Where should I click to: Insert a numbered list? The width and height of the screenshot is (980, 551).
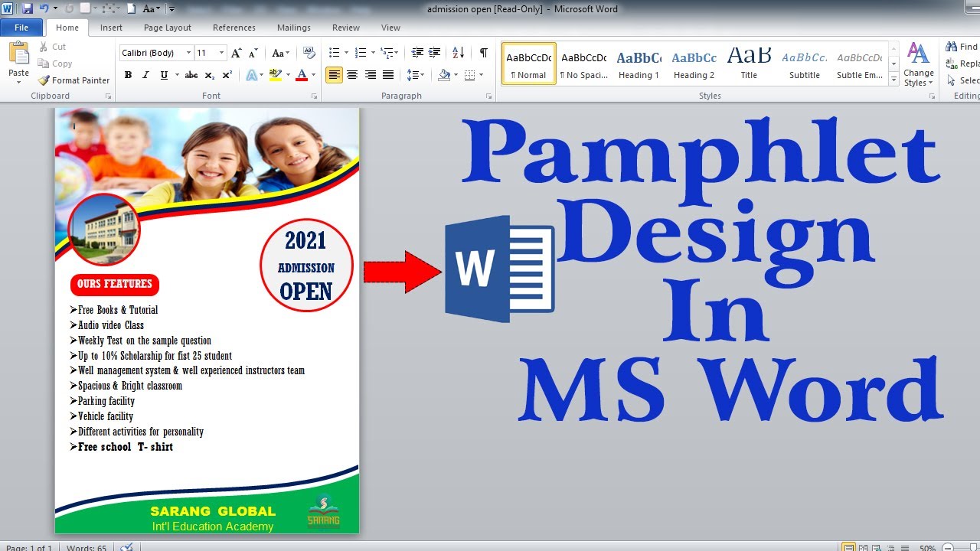pos(361,53)
